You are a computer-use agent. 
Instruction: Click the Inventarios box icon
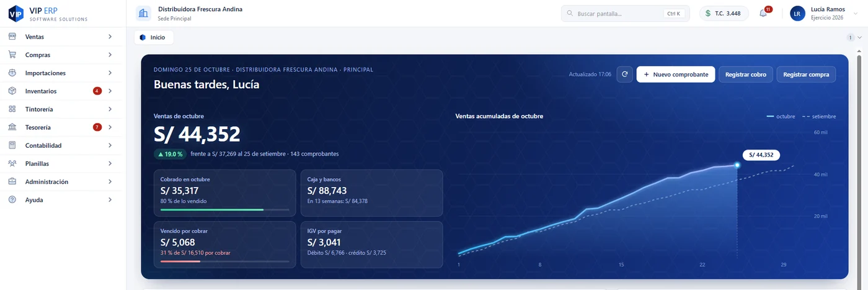click(x=12, y=91)
